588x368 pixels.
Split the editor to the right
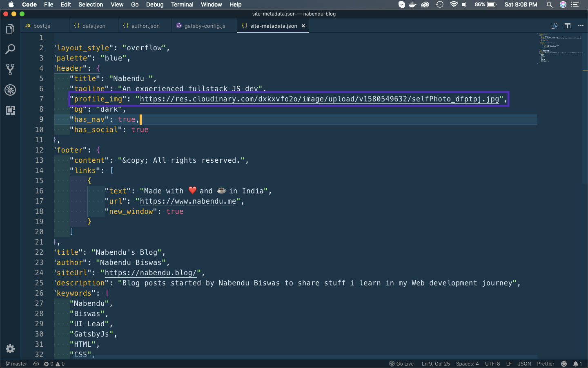tap(568, 26)
